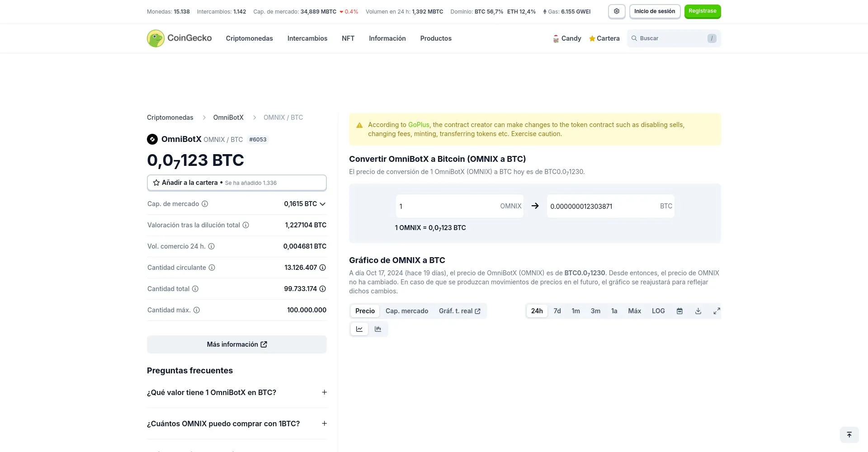Open the Gráf. t. real link tab
868x452 pixels.
tap(460, 311)
